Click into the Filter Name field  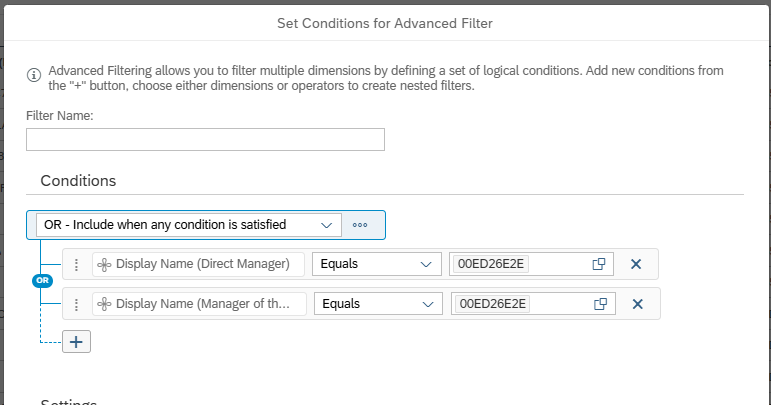tap(205, 139)
